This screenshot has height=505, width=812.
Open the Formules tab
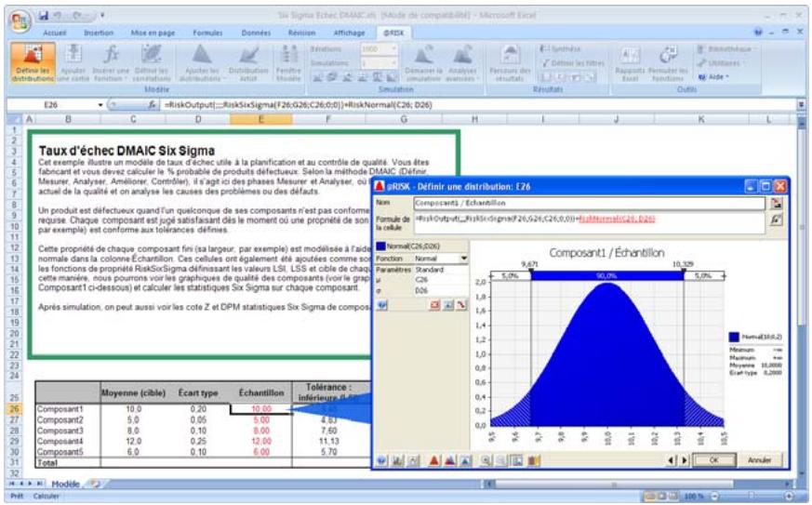(207, 33)
